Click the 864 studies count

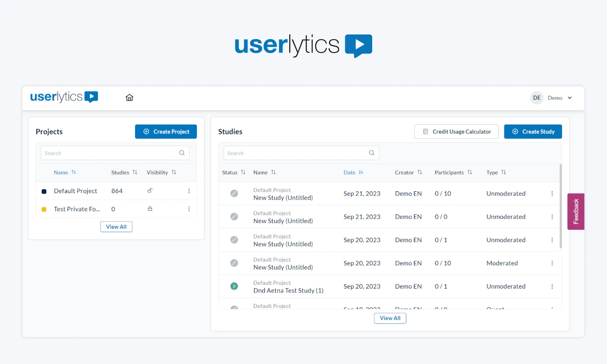[x=117, y=191]
